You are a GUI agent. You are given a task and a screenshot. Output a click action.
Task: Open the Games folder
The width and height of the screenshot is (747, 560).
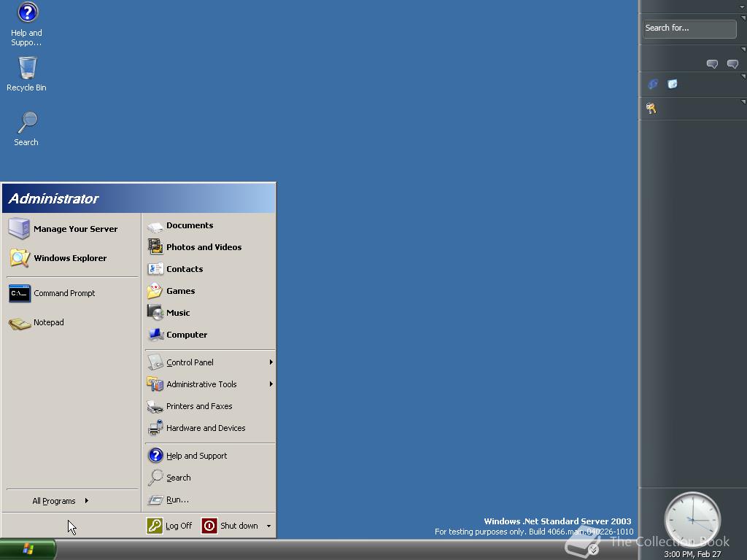pos(209,291)
